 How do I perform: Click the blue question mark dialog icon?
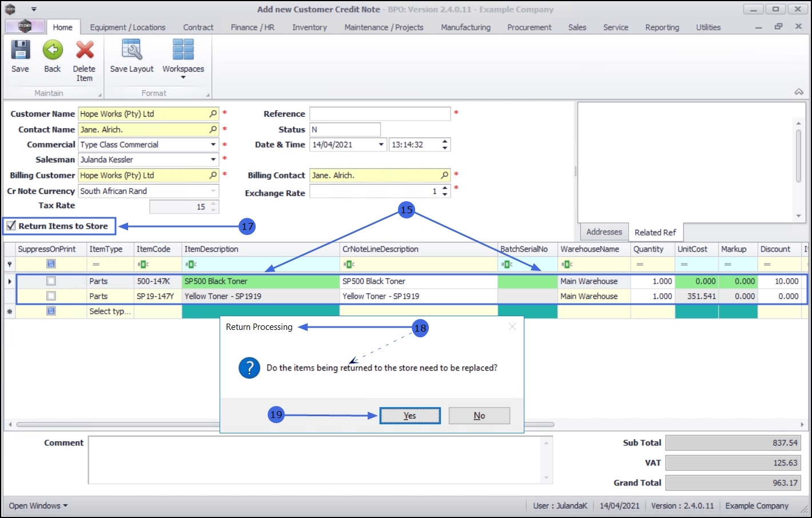pyautogui.click(x=249, y=368)
